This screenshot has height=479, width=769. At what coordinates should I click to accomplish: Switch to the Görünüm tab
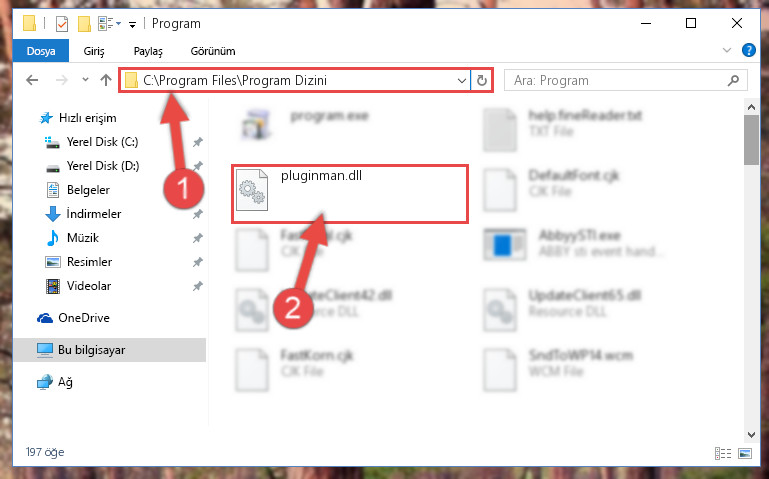click(213, 51)
